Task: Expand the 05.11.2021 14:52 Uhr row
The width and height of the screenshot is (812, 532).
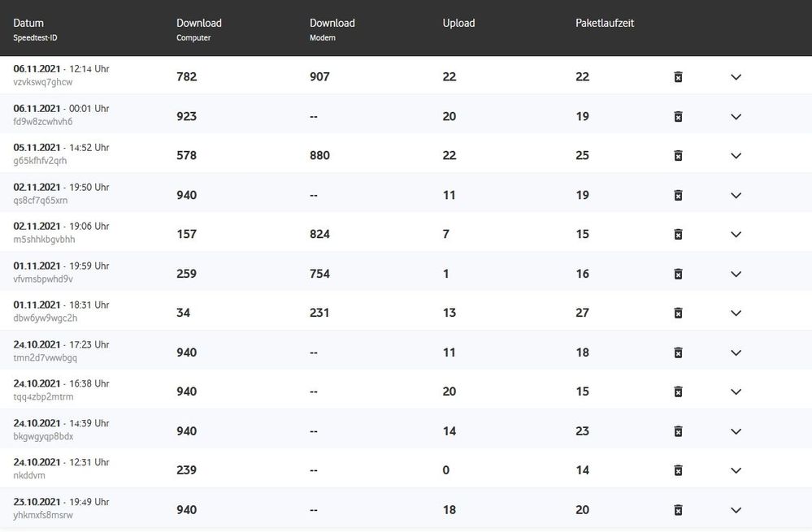Action: [736, 155]
